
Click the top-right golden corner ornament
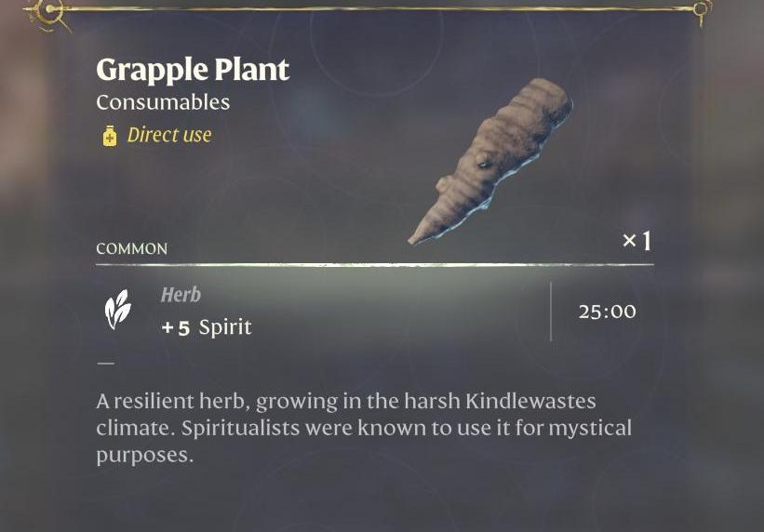(702, 10)
